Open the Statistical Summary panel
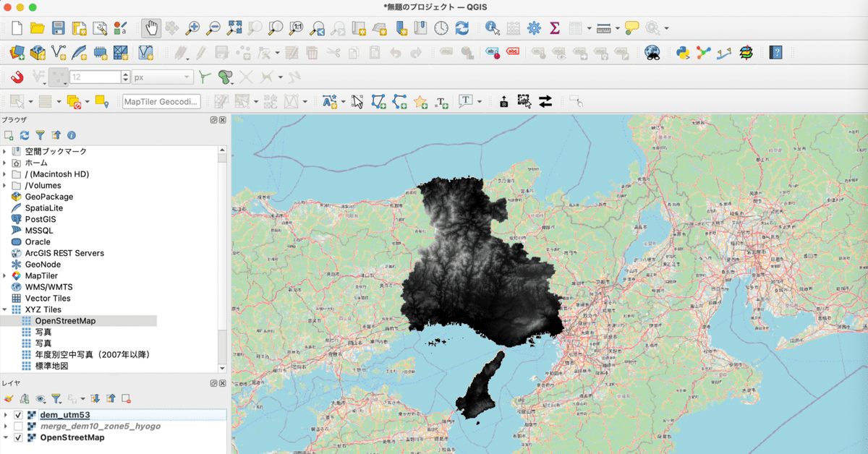 point(555,27)
